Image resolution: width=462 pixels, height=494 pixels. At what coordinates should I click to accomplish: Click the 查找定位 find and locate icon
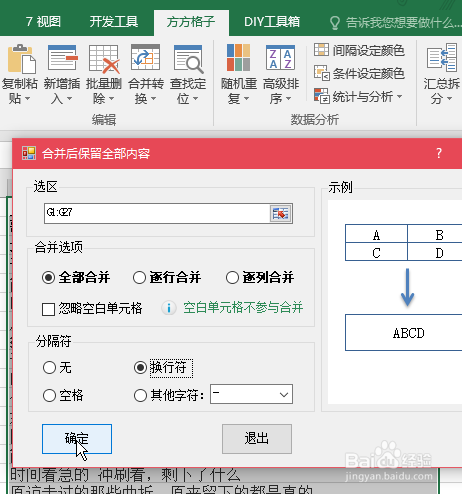coord(188,58)
